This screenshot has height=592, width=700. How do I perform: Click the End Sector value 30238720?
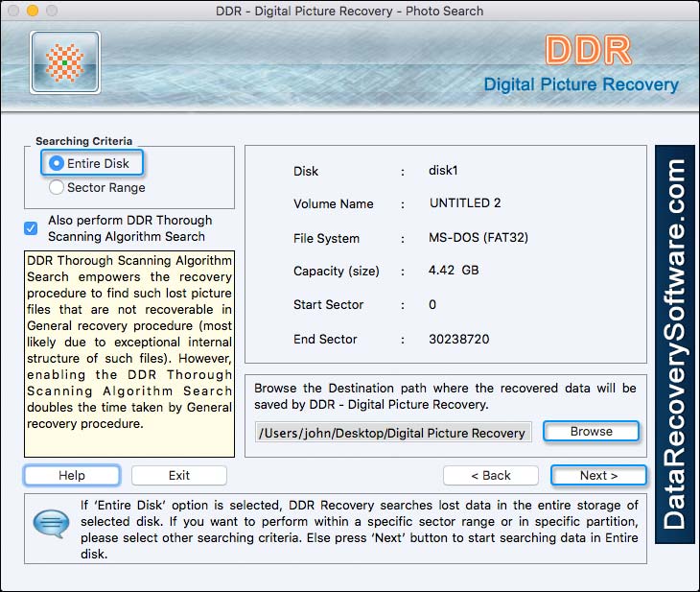click(x=461, y=340)
